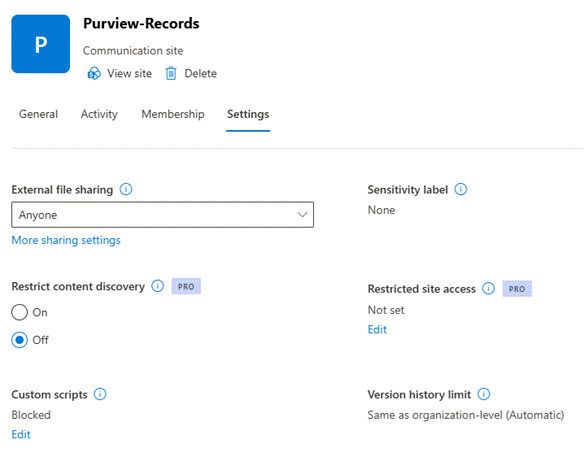Viewport: 584px width, 457px height.
Task: Expand the External file sharing dropdown arrow
Action: pyautogui.click(x=302, y=215)
